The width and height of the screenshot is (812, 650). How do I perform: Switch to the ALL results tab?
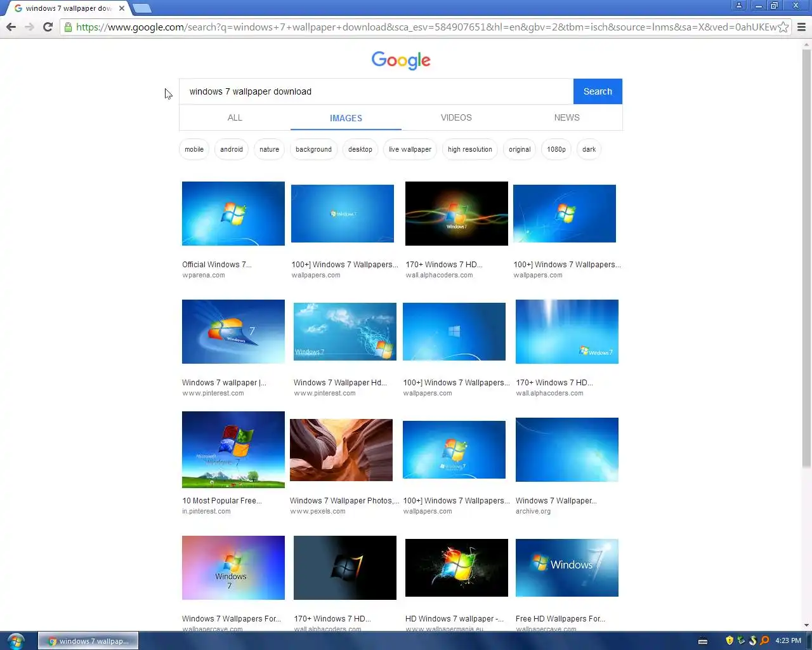pos(235,117)
